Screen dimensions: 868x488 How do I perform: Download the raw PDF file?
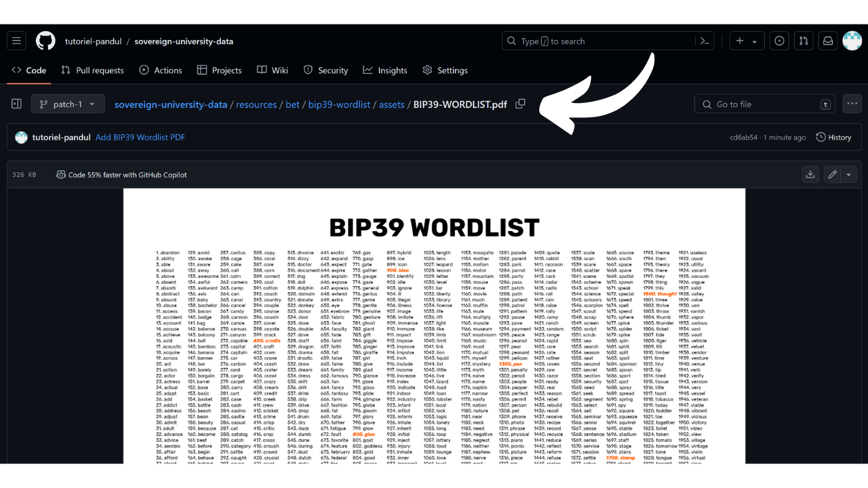coord(810,175)
